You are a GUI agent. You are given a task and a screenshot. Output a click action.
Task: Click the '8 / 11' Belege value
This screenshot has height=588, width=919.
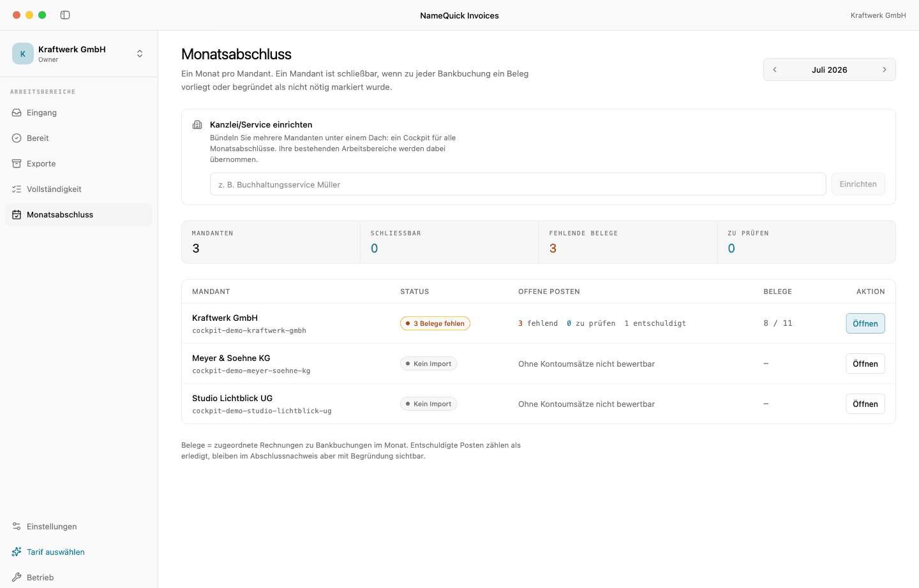tap(778, 323)
